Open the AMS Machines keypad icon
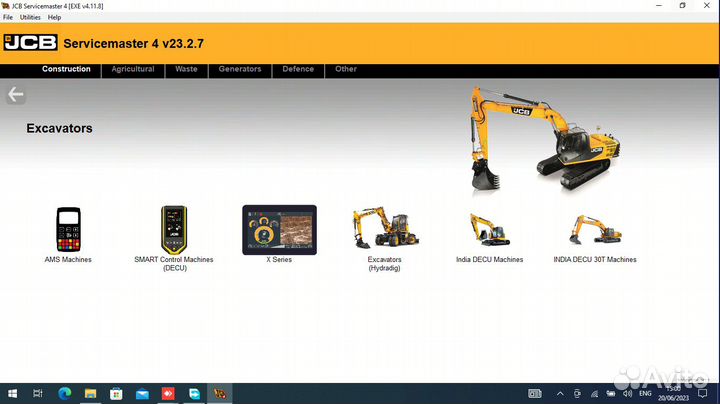The width and height of the screenshot is (720, 404). click(x=68, y=230)
